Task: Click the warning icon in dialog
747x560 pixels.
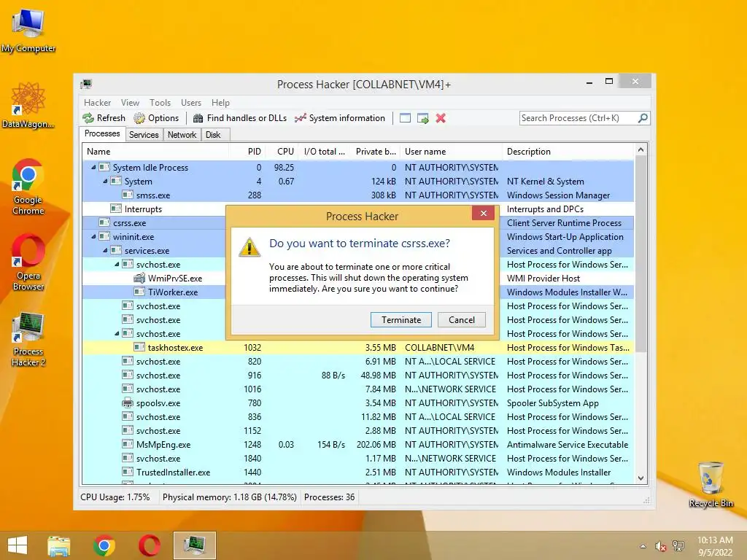Action: pyautogui.click(x=249, y=248)
